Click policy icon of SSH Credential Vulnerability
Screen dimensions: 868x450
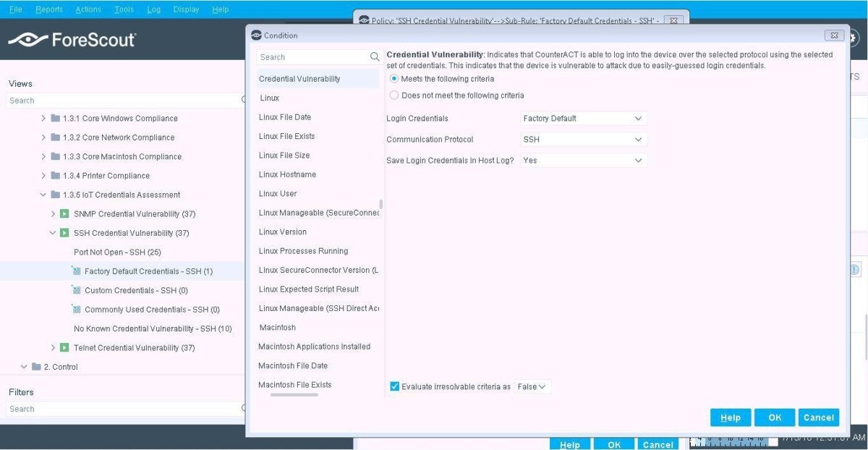64,233
